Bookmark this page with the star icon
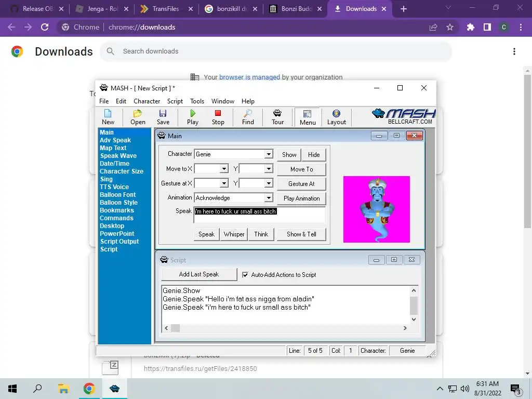The width and height of the screenshot is (532, 399). tap(450, 27)
